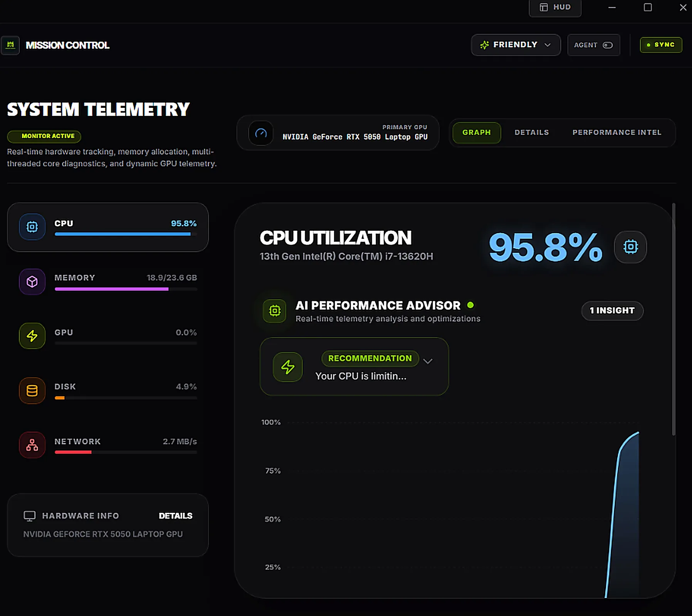Maximize the Mission Control window
Image resolution: width=692 pixels, height=616 pixels.
point(648,7)
